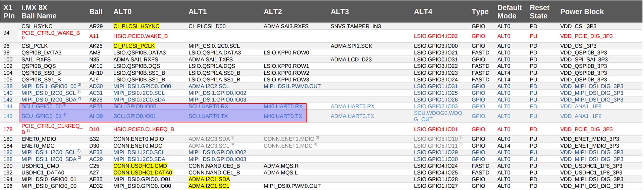
Task: Click the power block 'VDD_SPI_SAI_3P3'
Action: [x=584, y=59]
